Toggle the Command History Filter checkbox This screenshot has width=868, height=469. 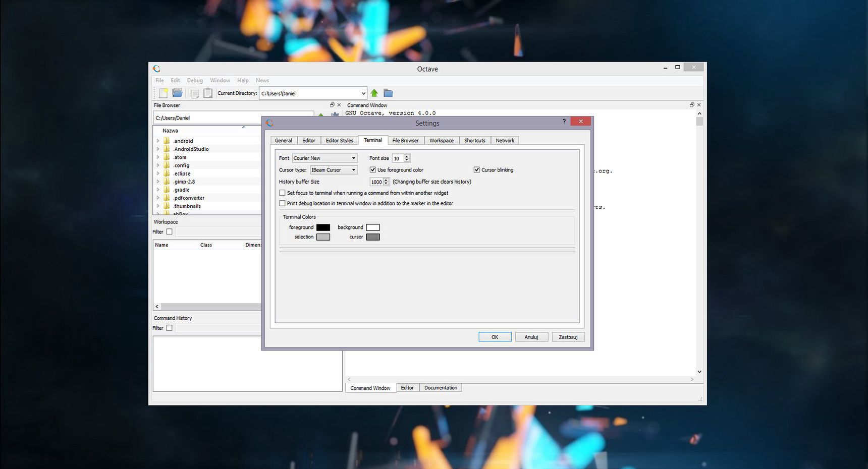point(170,328)
